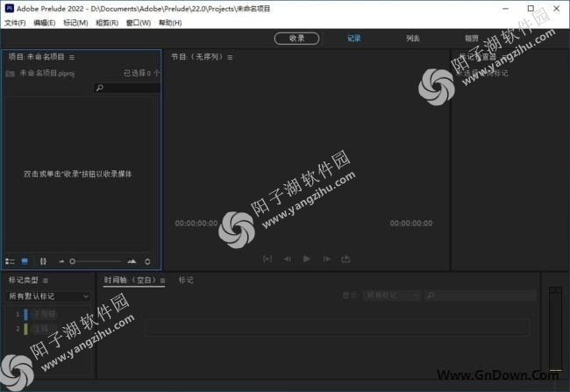The height and width of the screenshot is (392, 570).
Task: Click the empty timeline track area
Action: point(337,328)
